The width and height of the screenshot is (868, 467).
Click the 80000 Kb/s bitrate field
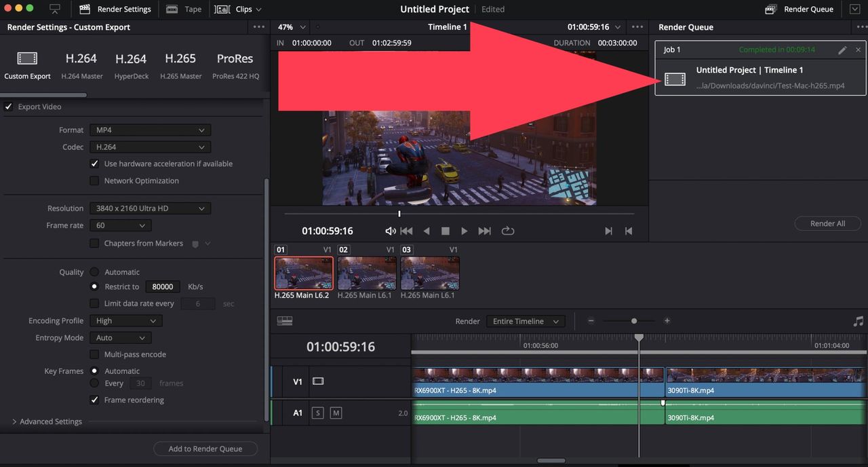click(163, 286)
